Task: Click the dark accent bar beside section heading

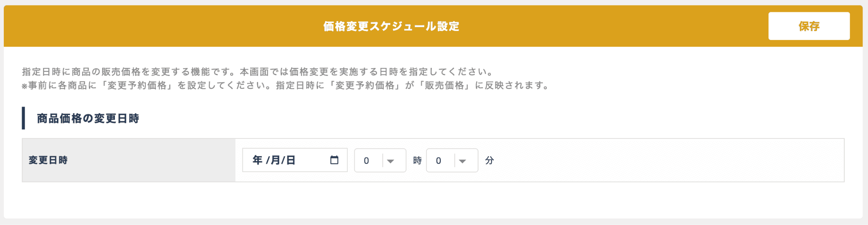Action: pos(23,118)
